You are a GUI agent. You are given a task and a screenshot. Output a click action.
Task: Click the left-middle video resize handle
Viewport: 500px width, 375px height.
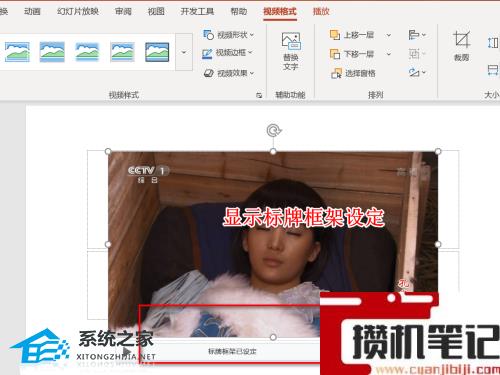[108, 244]
